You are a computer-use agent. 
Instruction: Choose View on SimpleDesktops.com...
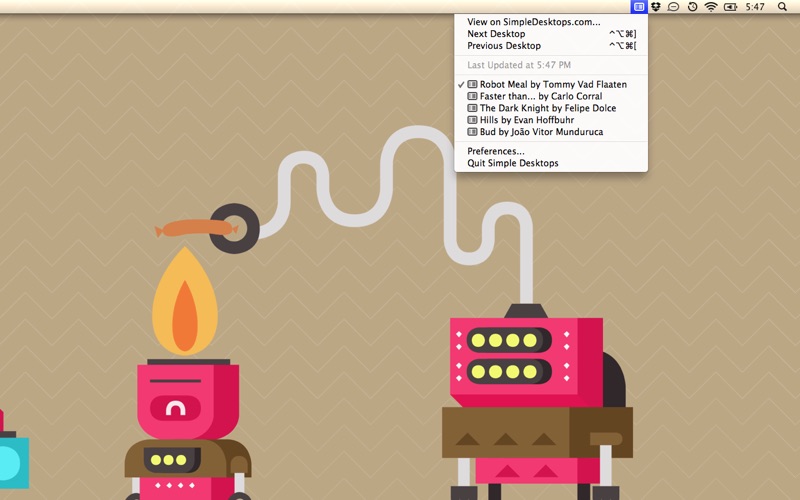pos(551,22)
